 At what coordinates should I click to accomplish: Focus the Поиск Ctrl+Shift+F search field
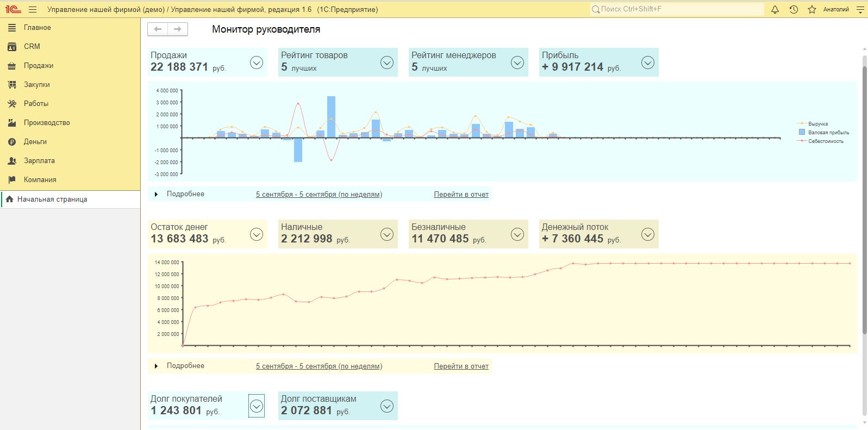(677, 9)
